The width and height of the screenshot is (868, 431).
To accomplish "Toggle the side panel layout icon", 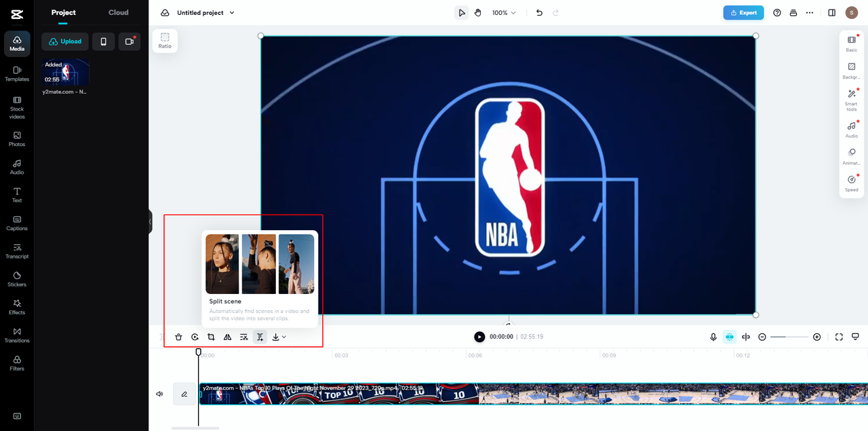I will coord(832,13).
